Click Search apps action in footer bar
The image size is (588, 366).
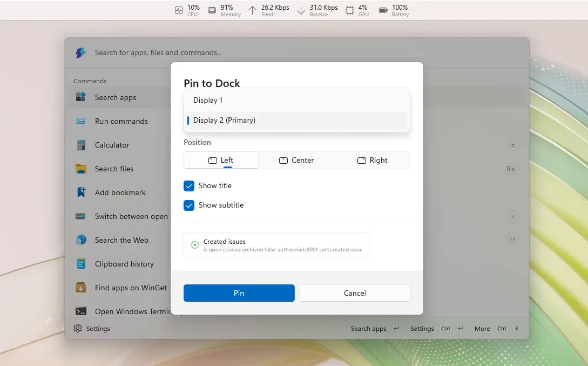(x=375, y=329)
